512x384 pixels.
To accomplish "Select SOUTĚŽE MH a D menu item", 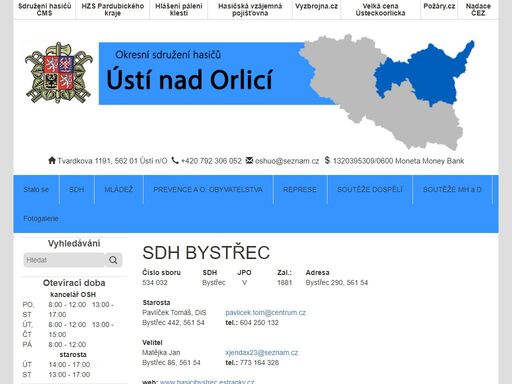I will (x=452, y=189).
